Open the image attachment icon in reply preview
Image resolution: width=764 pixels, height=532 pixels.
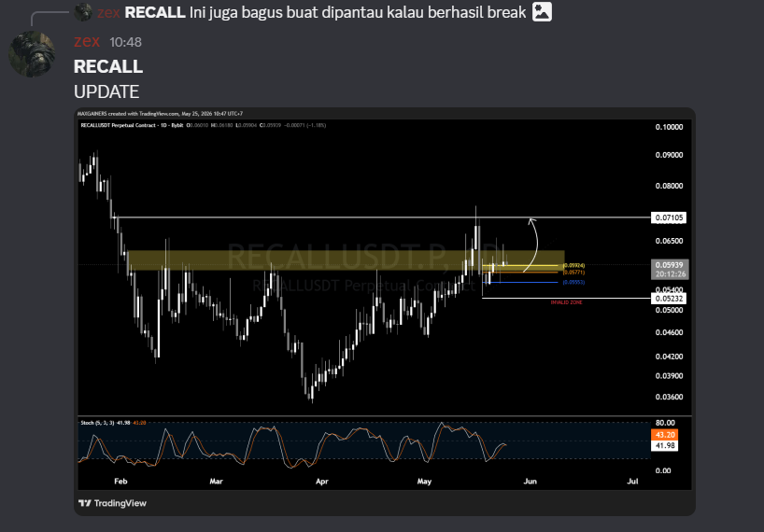(542, 12)
